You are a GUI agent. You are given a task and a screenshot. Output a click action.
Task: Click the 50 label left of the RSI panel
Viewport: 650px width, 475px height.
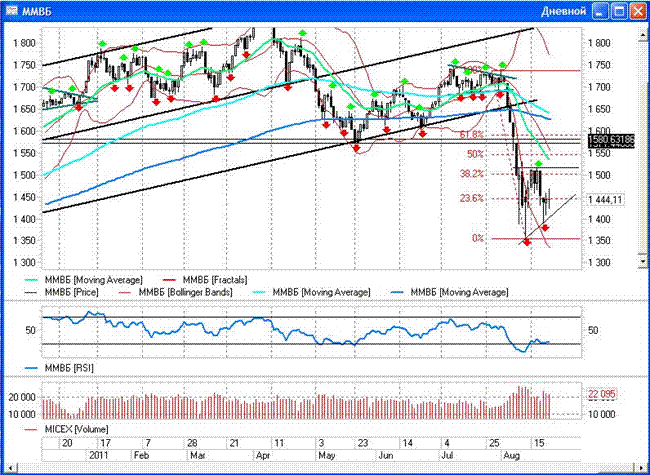point(30,330)
